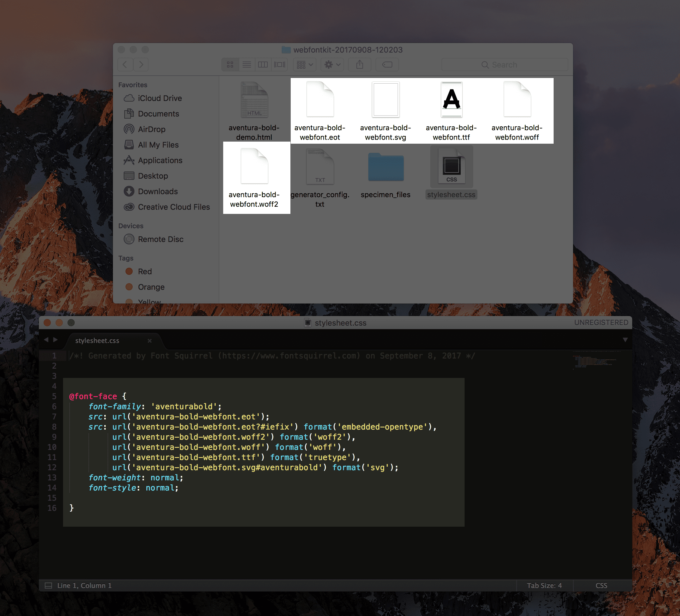Open Sublime Text tab overflow dropdown
Screen dimensions: 680x616
[626, 340]
